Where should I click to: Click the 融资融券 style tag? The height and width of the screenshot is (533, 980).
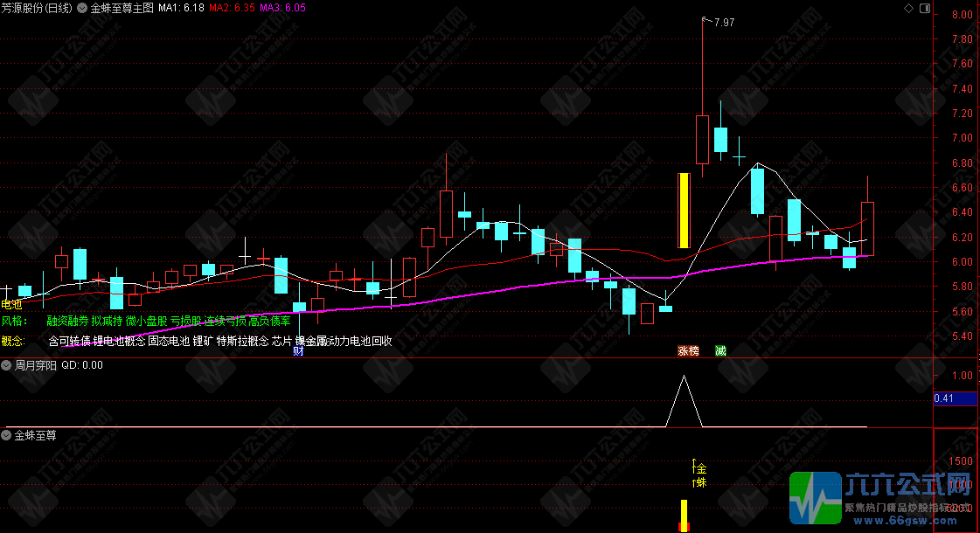(x=67, y=322)
